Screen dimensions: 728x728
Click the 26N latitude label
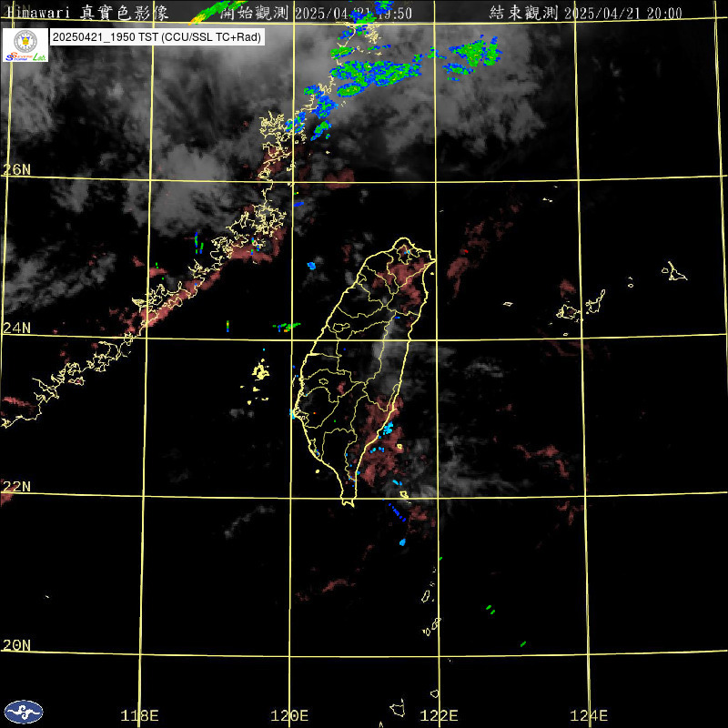16,169
